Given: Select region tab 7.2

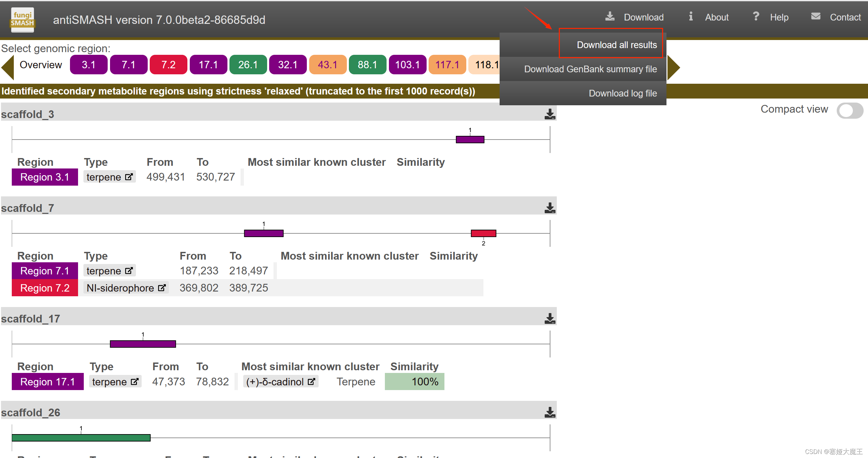Looking at the screenshot, I should [x=168, y=65].
